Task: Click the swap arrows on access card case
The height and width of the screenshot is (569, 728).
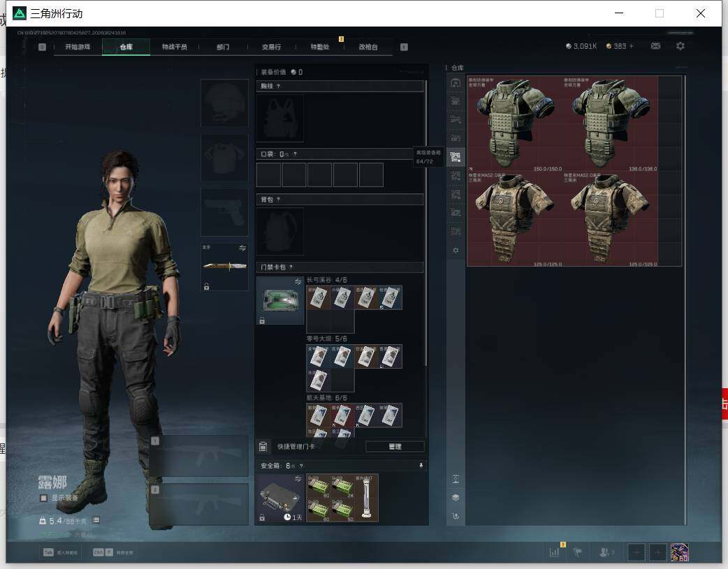Action: coord(298,282)
